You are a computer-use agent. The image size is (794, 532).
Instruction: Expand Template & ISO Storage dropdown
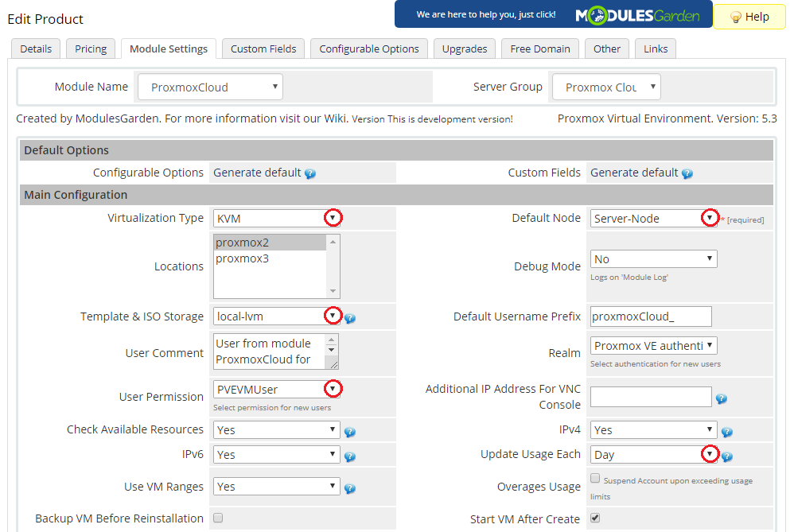(277, 316)
